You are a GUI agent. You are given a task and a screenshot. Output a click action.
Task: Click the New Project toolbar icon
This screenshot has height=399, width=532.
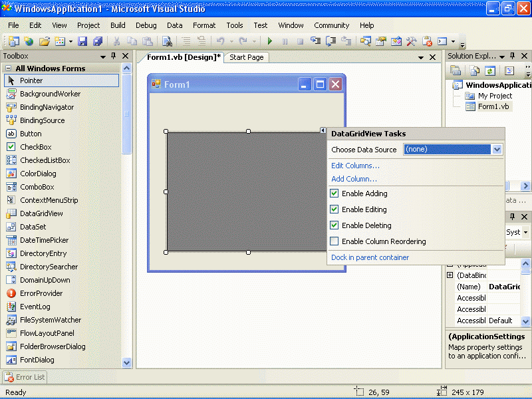tap(13, 41)
